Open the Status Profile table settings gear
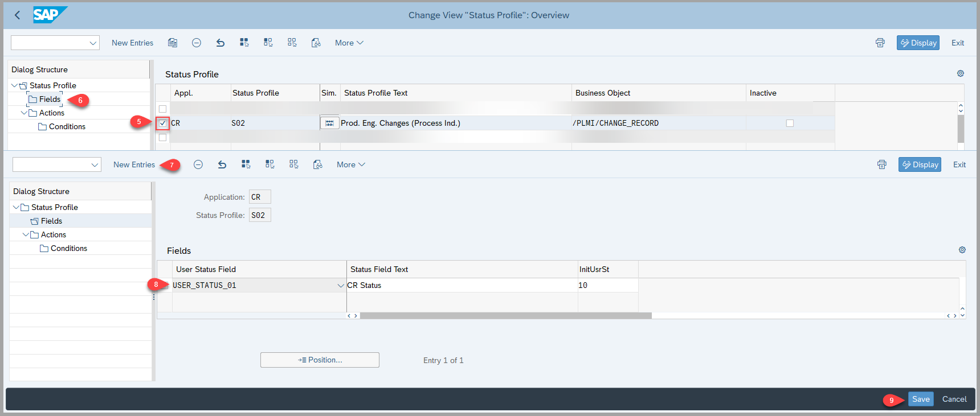Viewport: 980px width, 416px height. (961, 73)
